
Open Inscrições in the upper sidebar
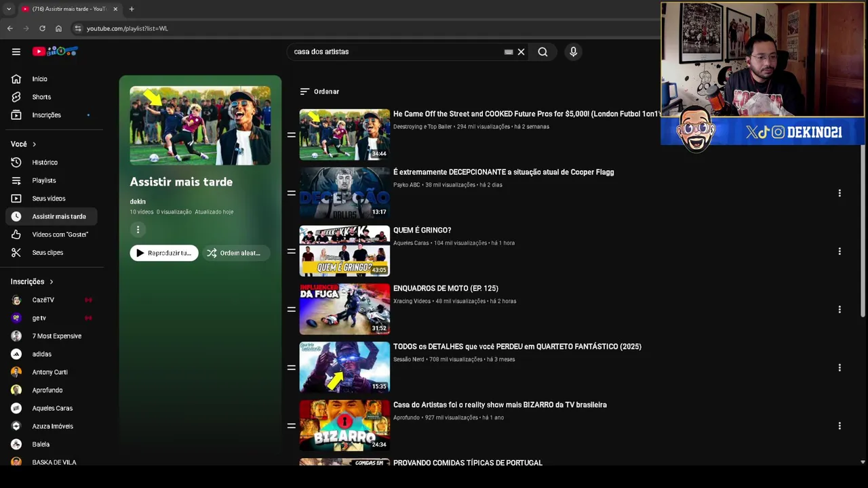(47, 115)
